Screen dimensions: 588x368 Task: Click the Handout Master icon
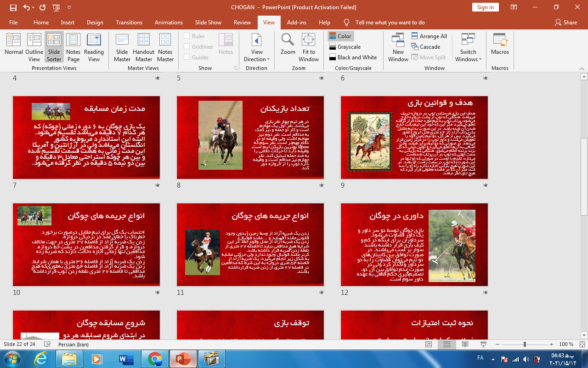pyautogui.click(x=143, y=45)
